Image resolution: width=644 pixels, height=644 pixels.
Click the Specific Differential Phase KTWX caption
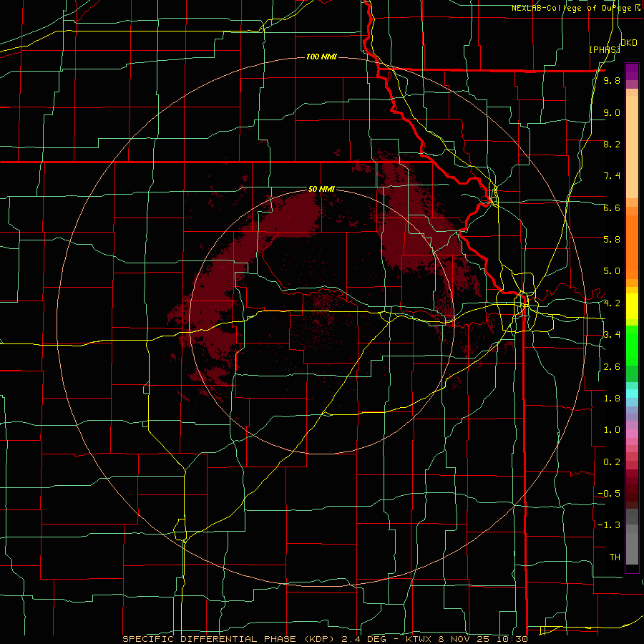click(325, 639)
